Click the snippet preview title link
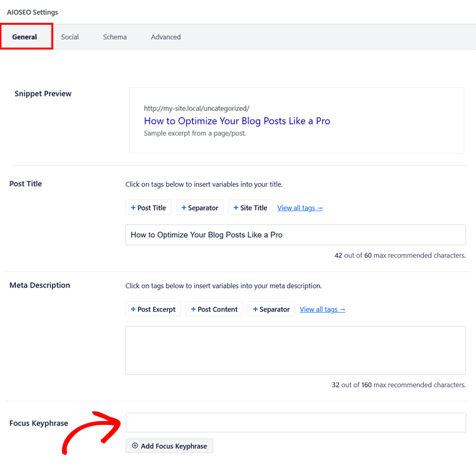 click(x=237, y=121)
